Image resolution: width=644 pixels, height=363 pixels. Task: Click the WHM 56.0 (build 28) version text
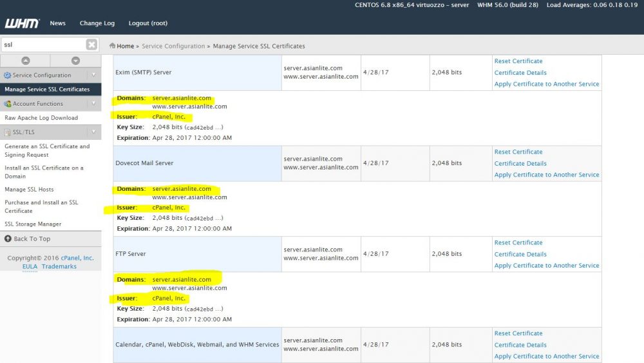point(507,5)
